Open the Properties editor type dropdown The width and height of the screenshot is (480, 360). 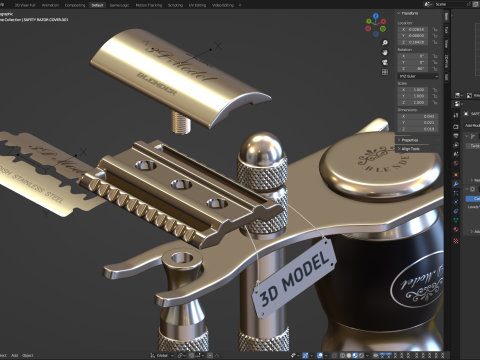point(458,104)
